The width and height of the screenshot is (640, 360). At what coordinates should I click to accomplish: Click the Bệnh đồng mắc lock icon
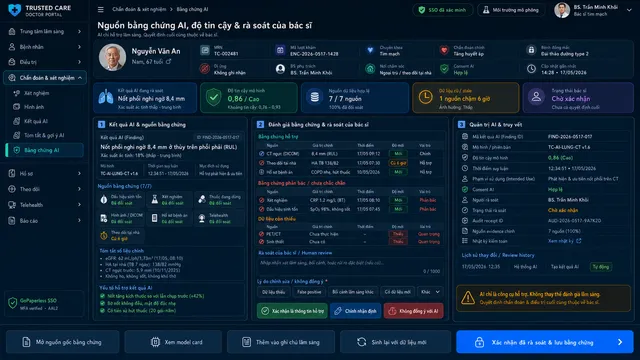(531, 50)
